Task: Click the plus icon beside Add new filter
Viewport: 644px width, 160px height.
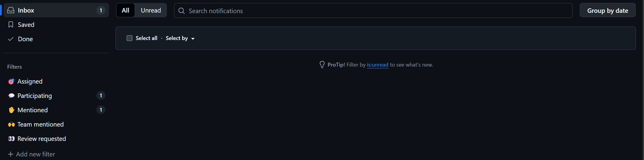Action: 10,154
